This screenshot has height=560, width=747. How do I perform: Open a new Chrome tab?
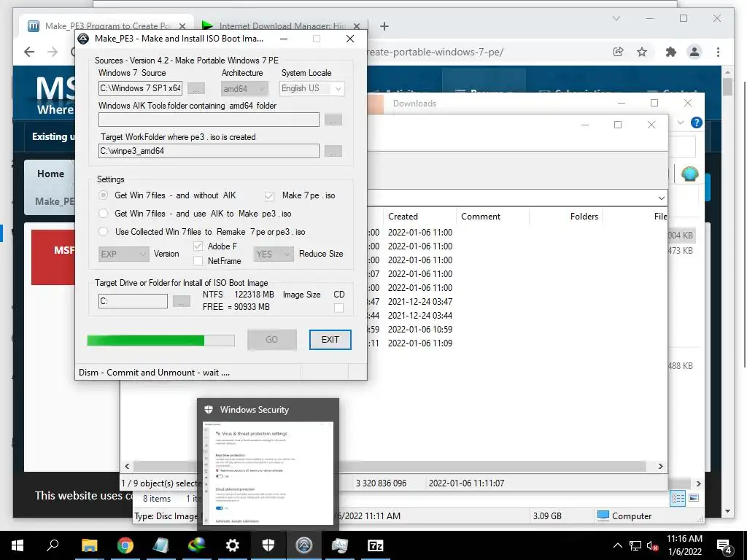point(384,26)
